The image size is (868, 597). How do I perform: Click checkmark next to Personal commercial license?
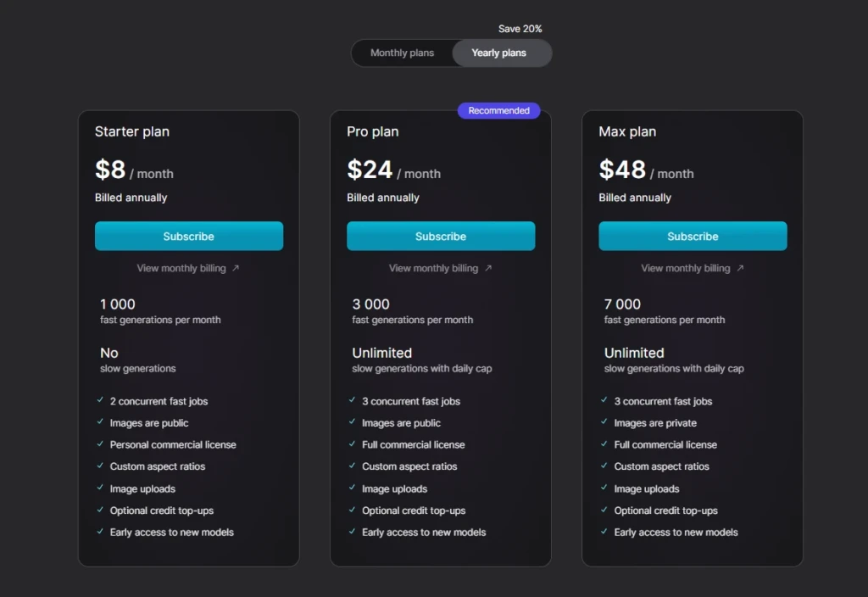click(100, 444)
